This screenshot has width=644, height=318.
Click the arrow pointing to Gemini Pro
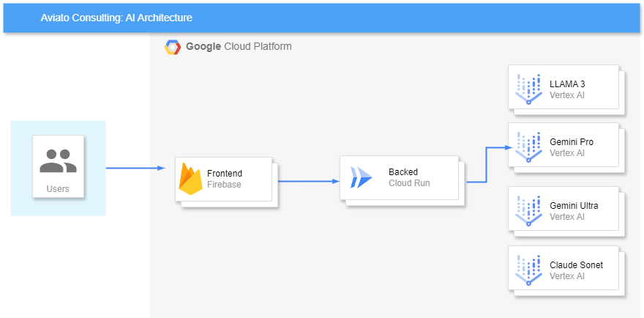click(x=490, y=165)
